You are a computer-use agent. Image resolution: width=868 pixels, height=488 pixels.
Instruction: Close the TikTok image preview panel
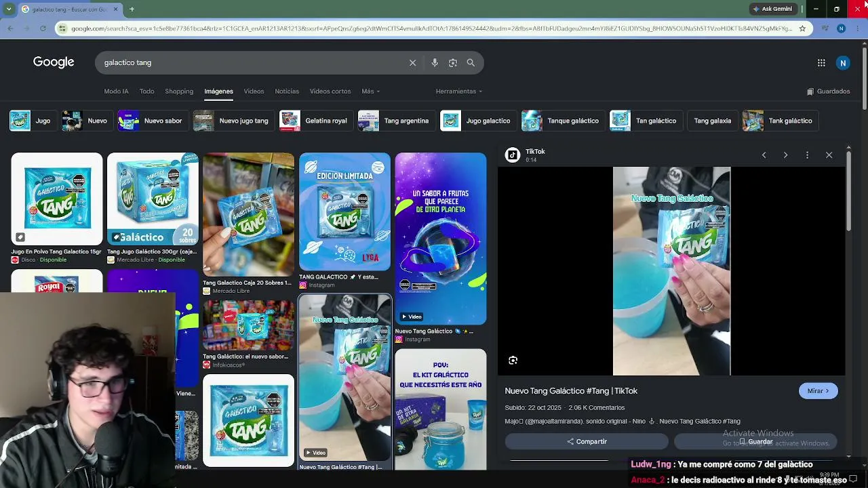[x=829, y=155]
